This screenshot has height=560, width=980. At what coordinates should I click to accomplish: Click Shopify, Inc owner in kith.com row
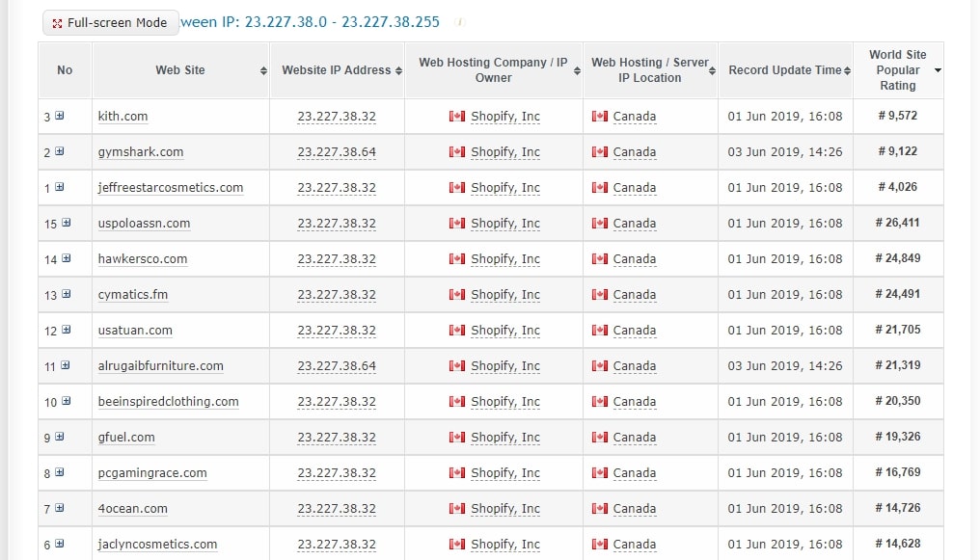(x=505, y=117)
